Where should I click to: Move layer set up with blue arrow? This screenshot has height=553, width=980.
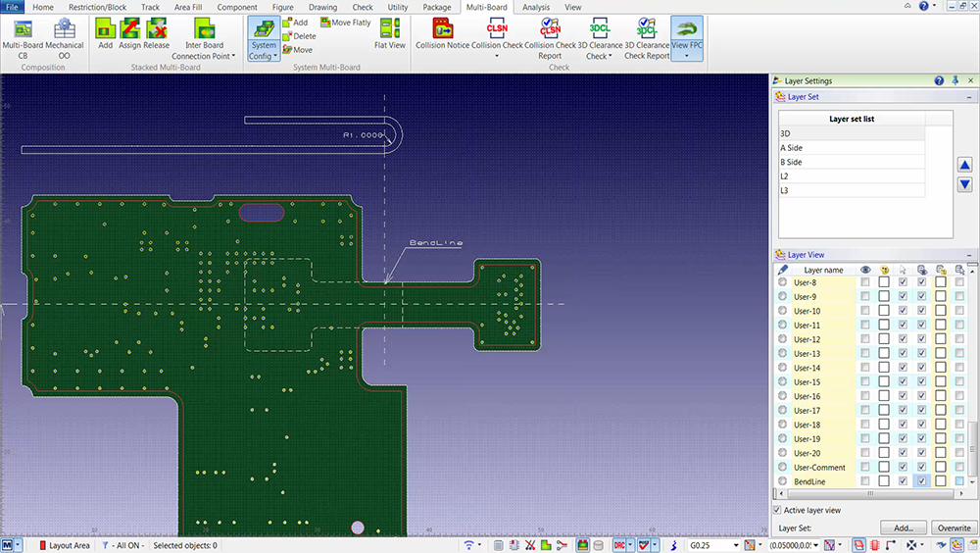click(964, 166)
